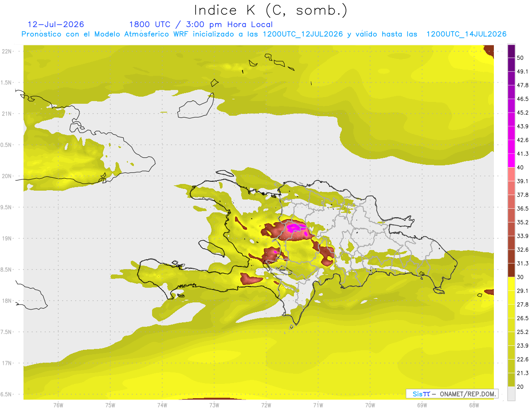The width and height of the screenshot is (532, 411).
Task: Click the "Pronóstico con el Modelo Atmosférico WRF" description line
Action: (x=264, y=34)
